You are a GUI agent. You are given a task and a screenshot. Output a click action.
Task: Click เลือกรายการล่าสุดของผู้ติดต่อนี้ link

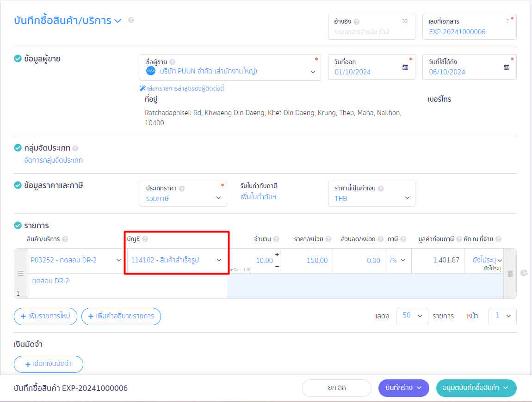coord(186,88)
